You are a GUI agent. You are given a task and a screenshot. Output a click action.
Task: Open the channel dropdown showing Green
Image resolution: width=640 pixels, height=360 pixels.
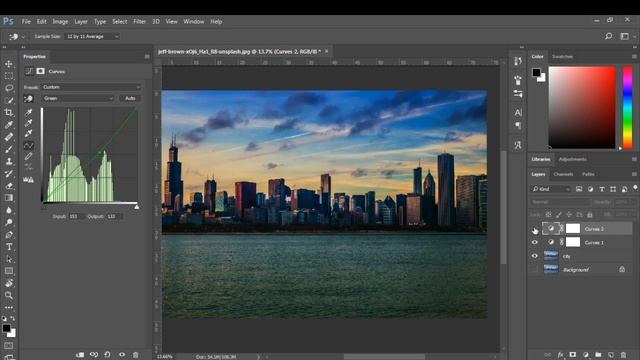[78, 98]
